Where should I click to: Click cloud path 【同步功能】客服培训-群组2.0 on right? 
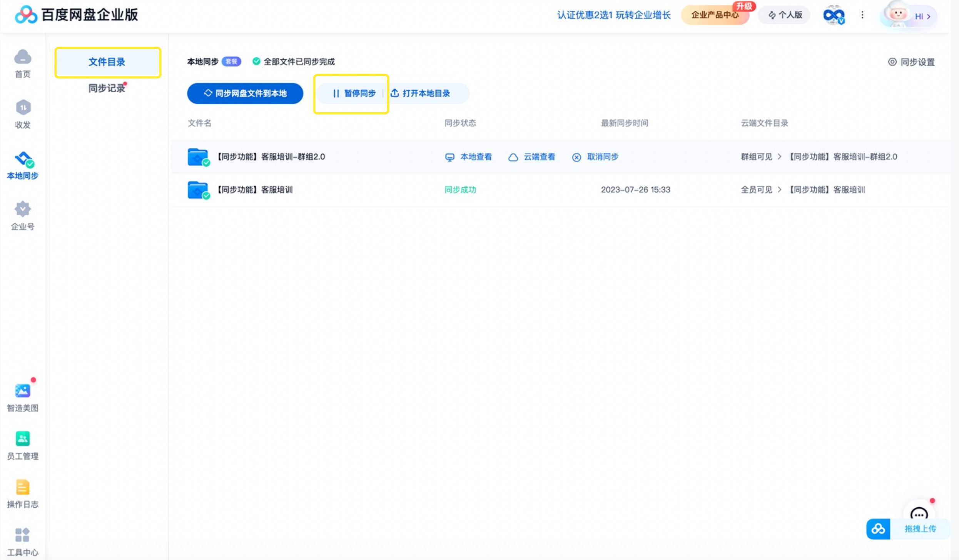coord(843,157)
